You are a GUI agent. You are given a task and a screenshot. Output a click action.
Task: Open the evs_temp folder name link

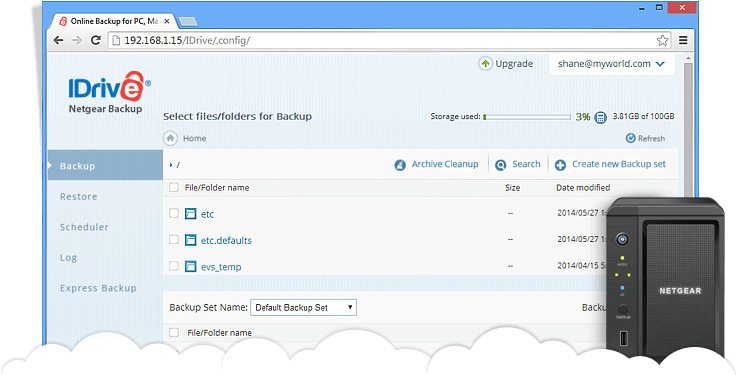click(221, 267)
